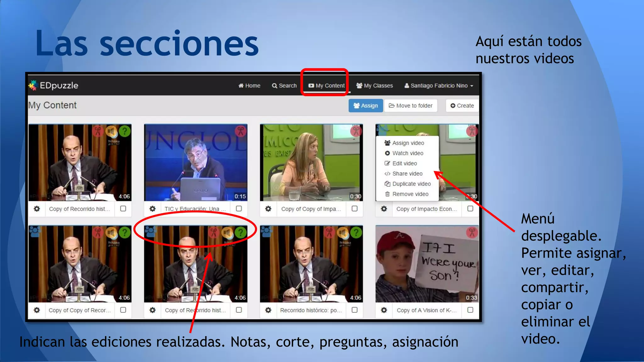This screenshot has width=644, height=362.
Task: Choose Remove video menu entry
Action: click(x=407, y=194)
